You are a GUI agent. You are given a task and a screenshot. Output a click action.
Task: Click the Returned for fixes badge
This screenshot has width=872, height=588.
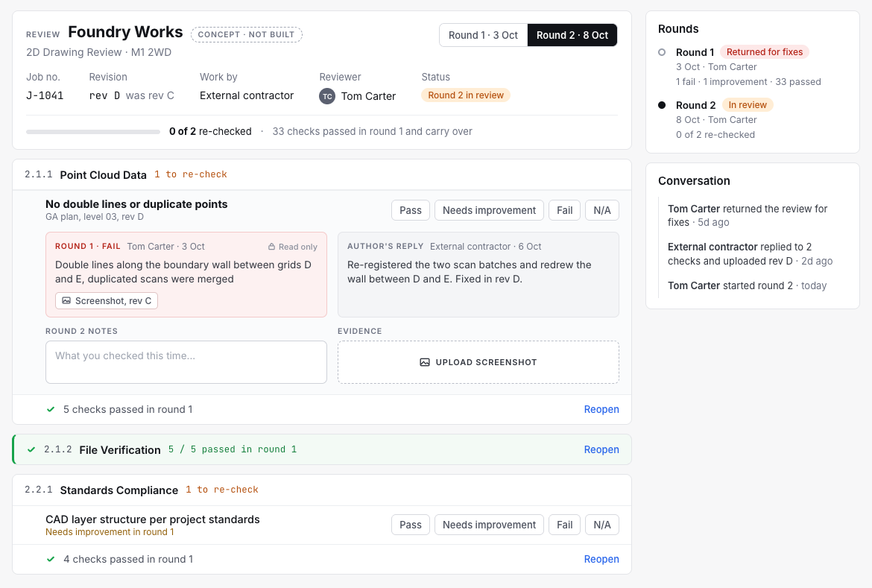(764, 51)
